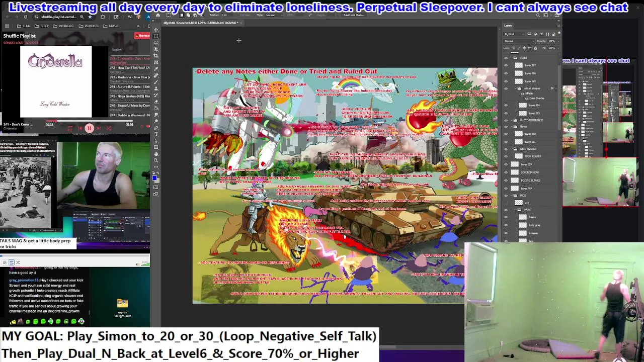Select the Pen tool

155,127
